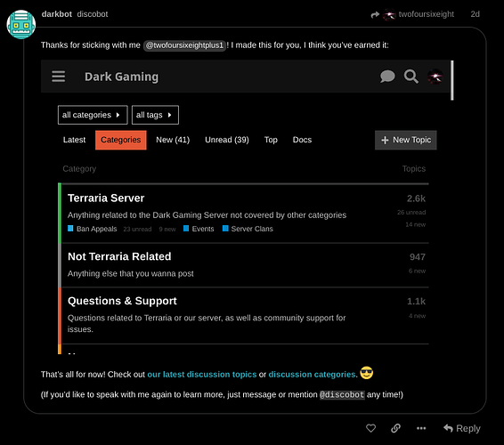Reply to the darkbot post

(461, 428)
